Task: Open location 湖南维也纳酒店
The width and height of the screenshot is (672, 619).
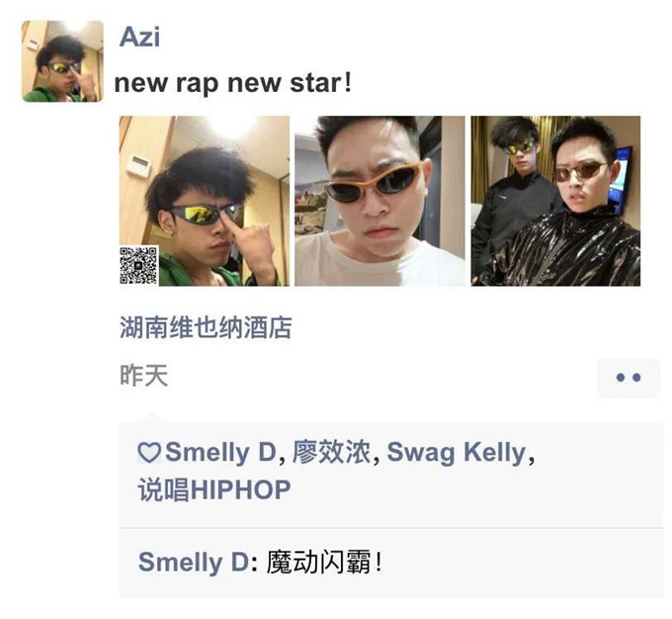Action: coord(206,327)
